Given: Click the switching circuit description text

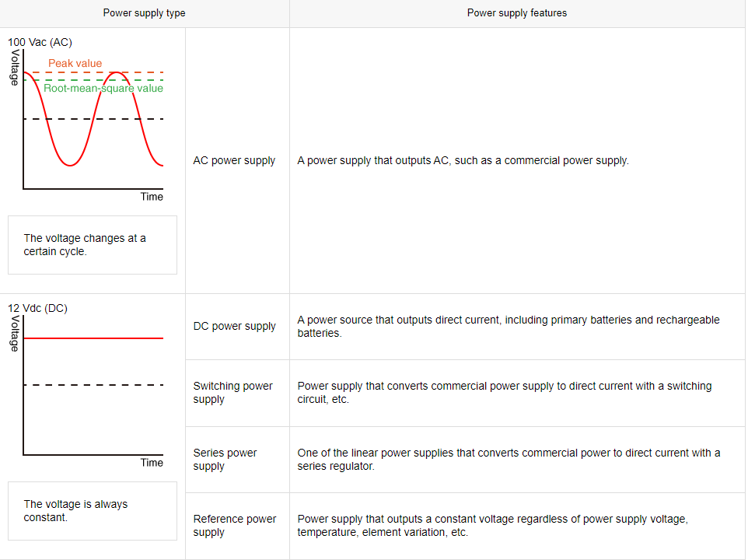Looking at the screenshot, I should pyautogui.click(x=504, y=393).
